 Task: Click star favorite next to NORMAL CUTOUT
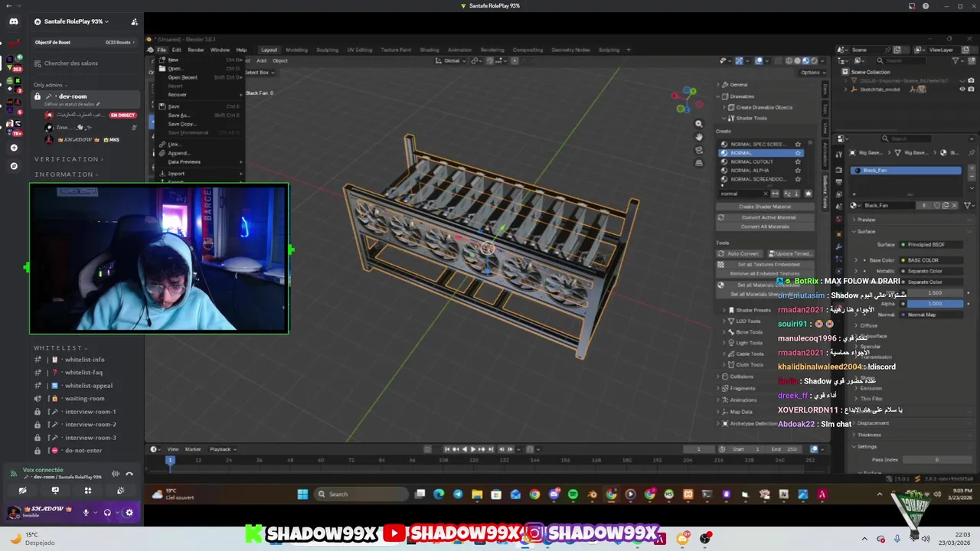pos(798,161)
